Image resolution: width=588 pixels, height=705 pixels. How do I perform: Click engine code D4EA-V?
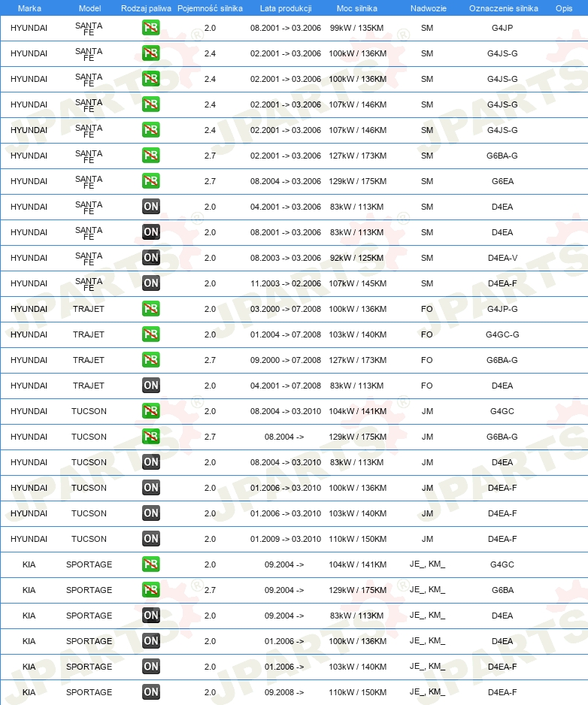[502, 258]
